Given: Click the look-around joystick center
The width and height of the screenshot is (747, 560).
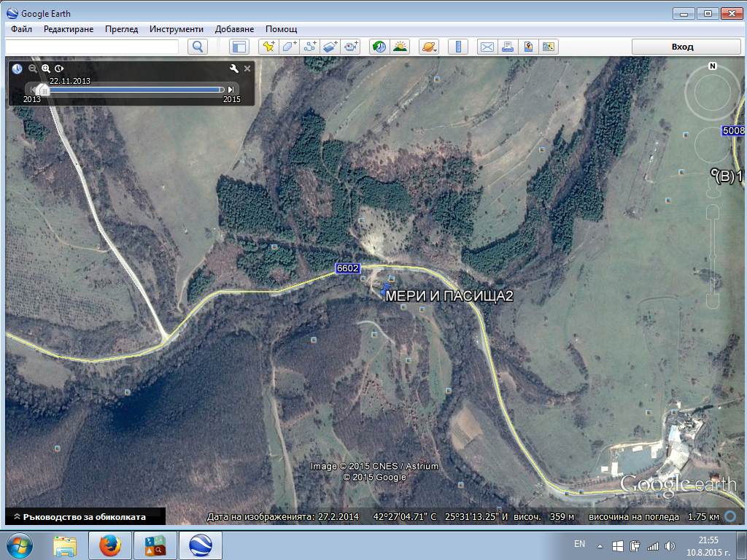Looking at the screenshot, I should pos(712,91).
